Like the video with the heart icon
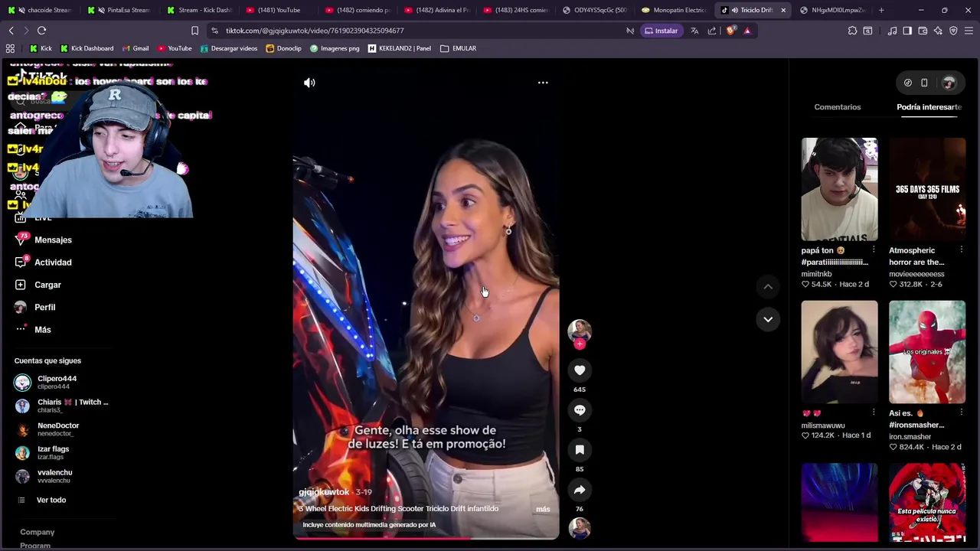 (580, 370)
